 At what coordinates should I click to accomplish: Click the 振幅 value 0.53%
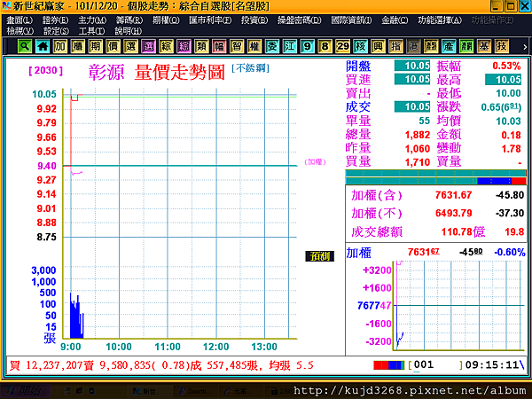pyautogui.click(x=506, y=66)
